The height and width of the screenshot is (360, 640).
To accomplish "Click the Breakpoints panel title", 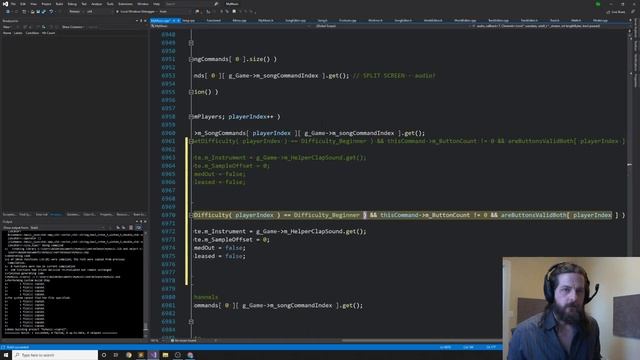I will [10, 21].
